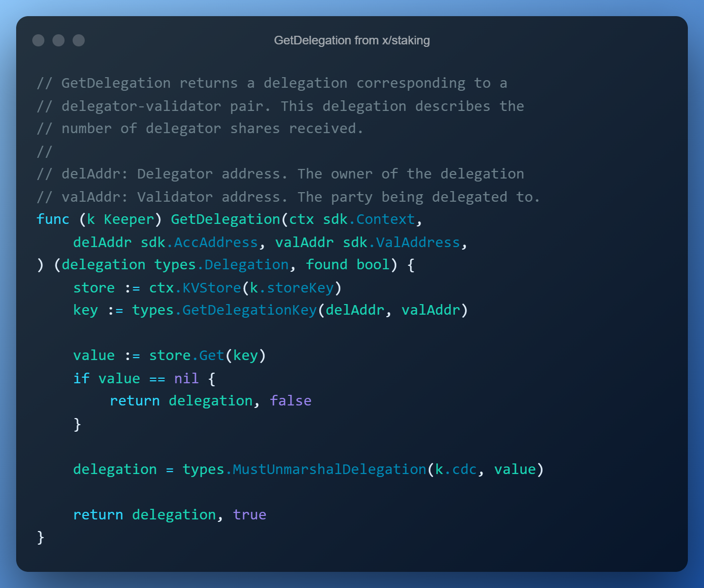
Task: Click the "GetDelegationKey" function call
Action: tap(250, 310)
